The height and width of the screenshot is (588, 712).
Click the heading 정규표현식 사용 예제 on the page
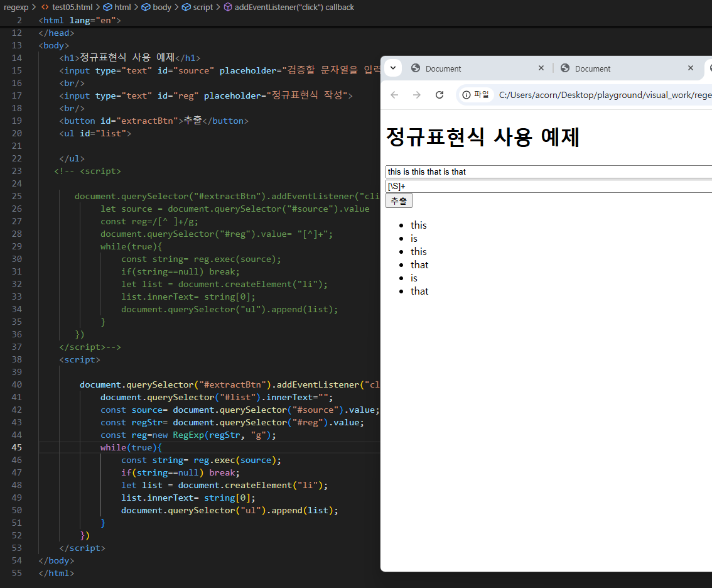482,137
